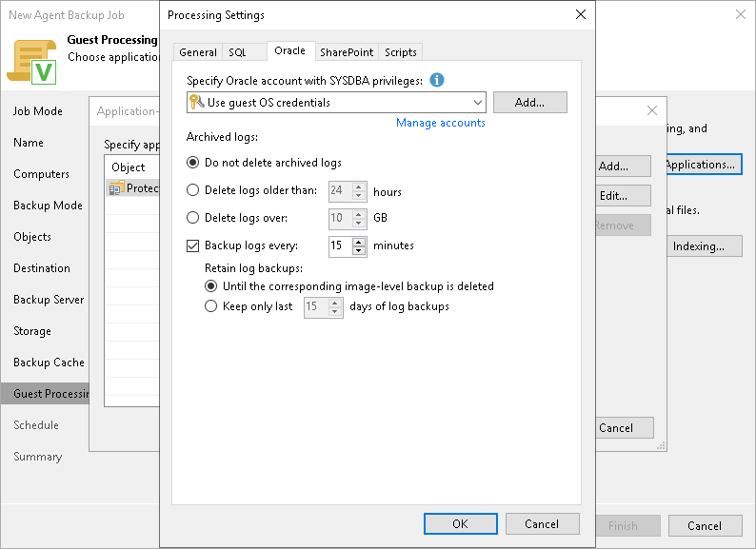
Task: Close the New Agent Backup Job window
Action: pos(741,14)
